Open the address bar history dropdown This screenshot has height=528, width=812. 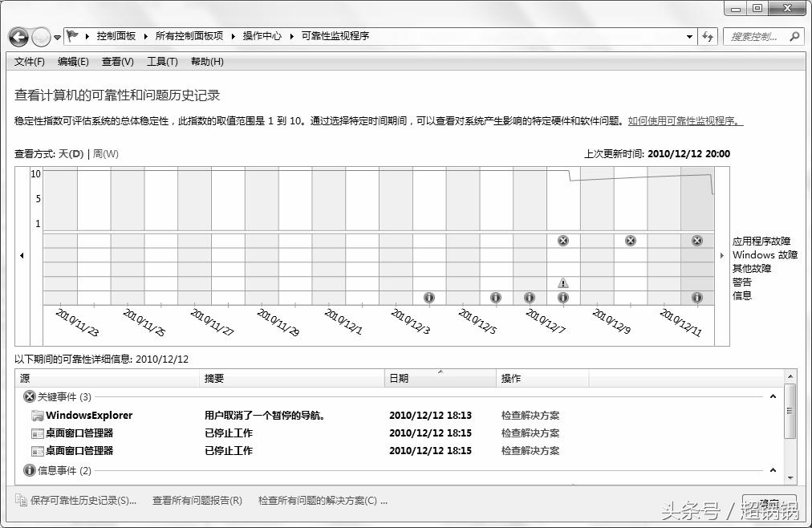pos(688,36)
